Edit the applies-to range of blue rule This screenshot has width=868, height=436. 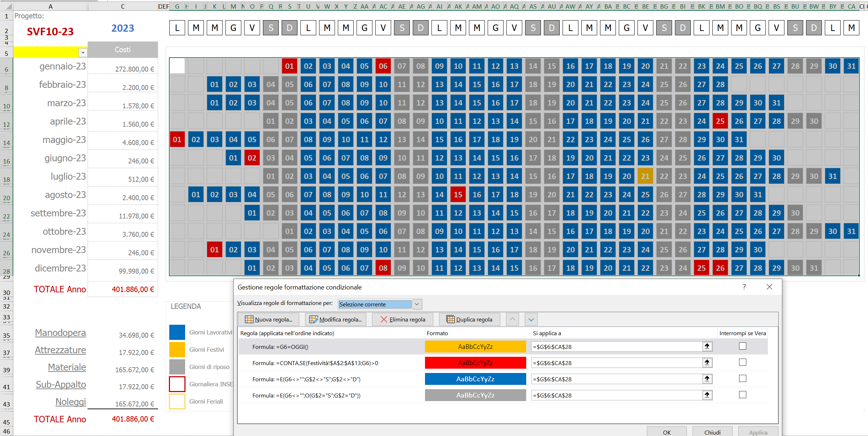pos(617,379)
